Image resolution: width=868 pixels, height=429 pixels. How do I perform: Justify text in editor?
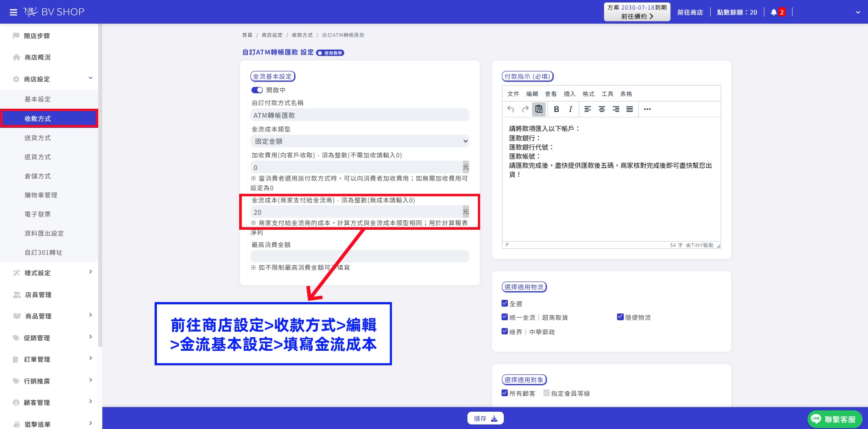(630, 109)
